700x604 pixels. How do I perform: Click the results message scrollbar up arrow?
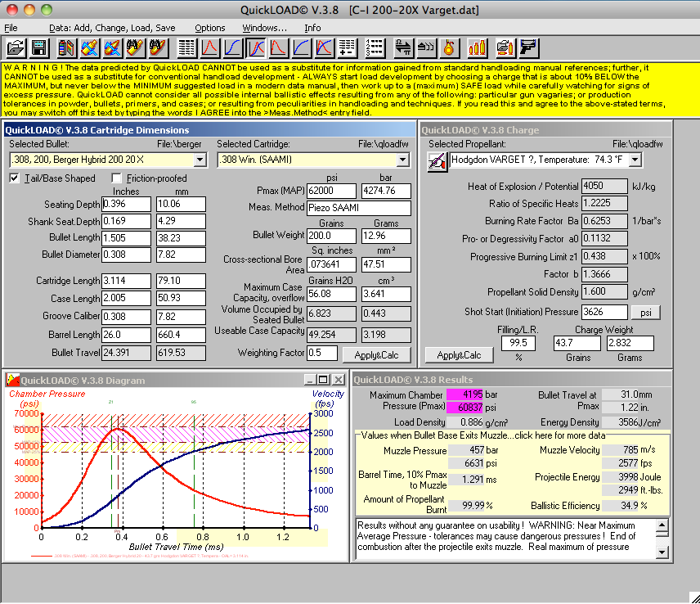(x=662, y=525)
